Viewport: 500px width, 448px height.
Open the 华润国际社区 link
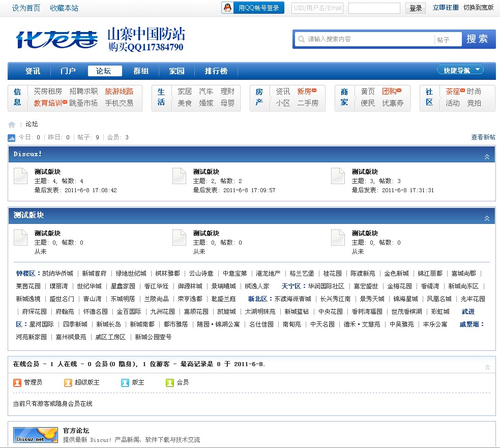[x=326, y=286]
